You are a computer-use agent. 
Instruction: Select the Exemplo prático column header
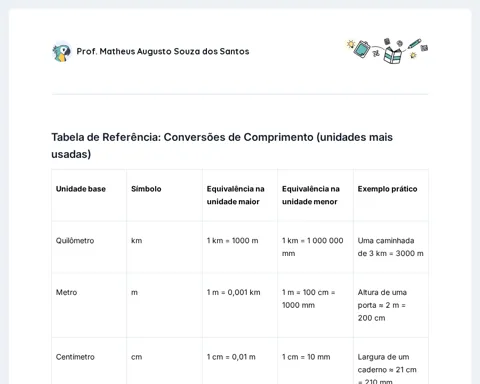pos(387,189)
